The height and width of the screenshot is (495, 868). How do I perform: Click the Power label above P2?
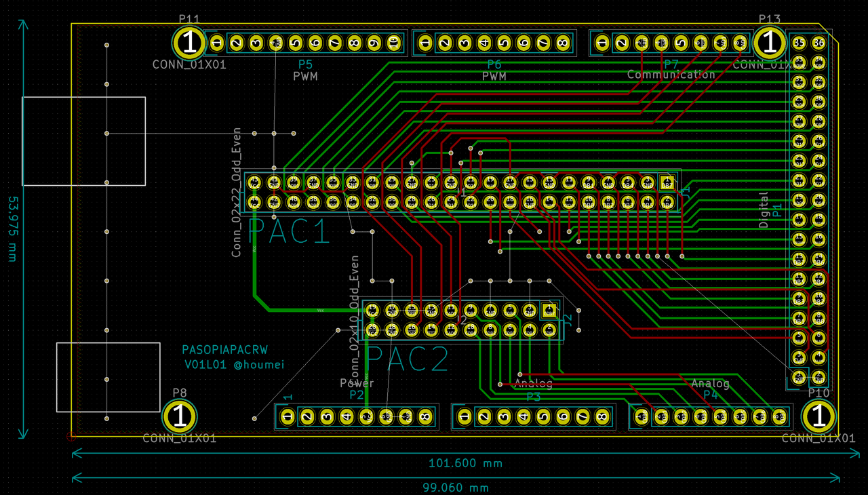(357, 384)
